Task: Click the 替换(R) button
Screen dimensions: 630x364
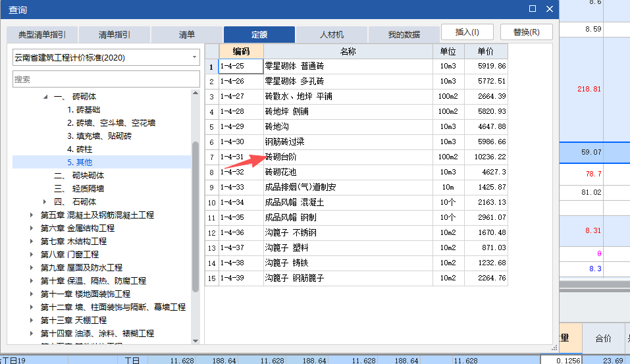Action: 527,32
